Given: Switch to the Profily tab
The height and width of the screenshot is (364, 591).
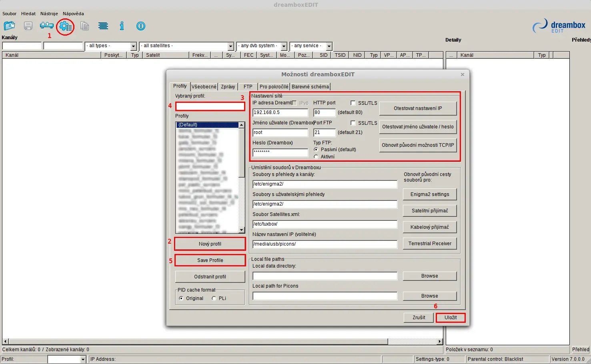Looking at the screenshot, I should point(180,86).
